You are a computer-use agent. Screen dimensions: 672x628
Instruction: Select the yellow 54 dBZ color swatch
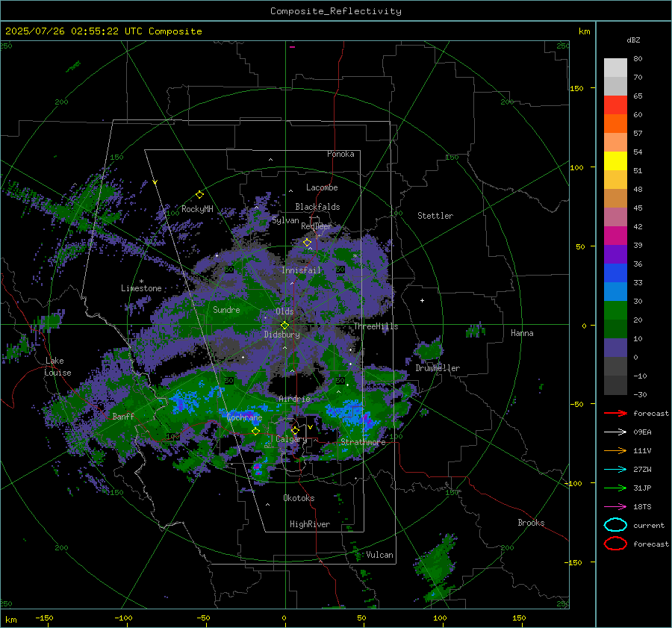(615, 161)
